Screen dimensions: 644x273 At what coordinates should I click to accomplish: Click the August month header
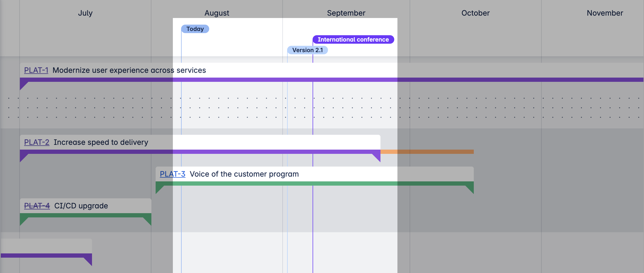click(x=217, y=13)
